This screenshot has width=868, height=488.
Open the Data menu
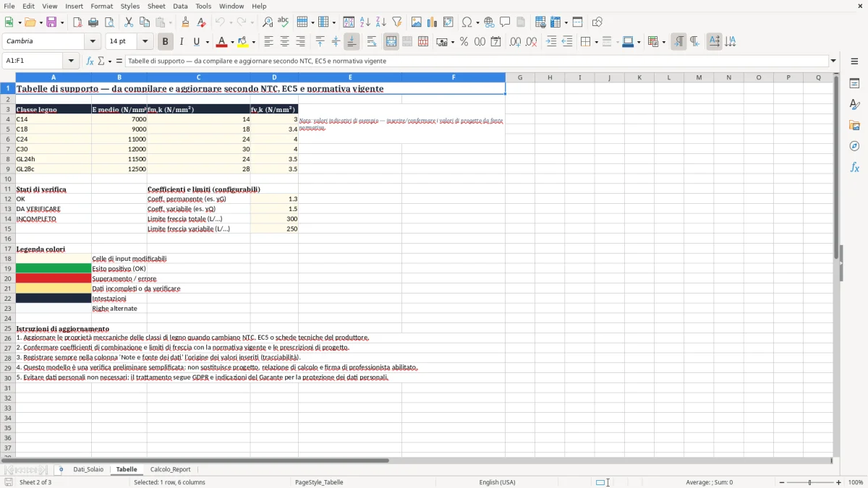coord(180,6)
